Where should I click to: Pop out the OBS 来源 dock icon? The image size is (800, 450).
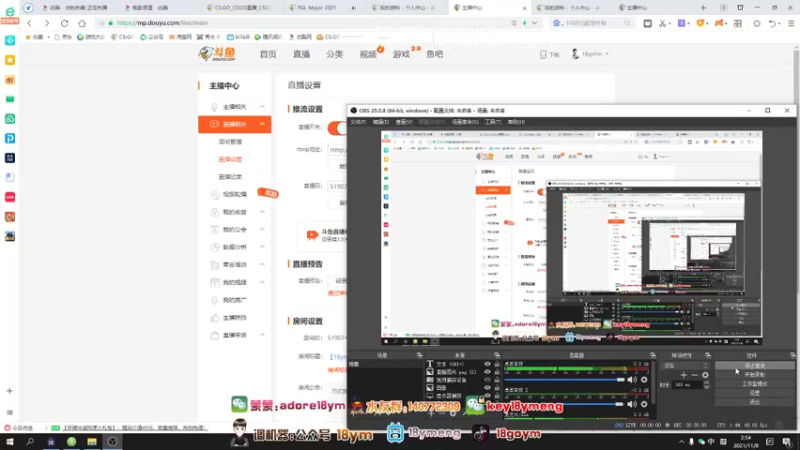pos(497,355)
